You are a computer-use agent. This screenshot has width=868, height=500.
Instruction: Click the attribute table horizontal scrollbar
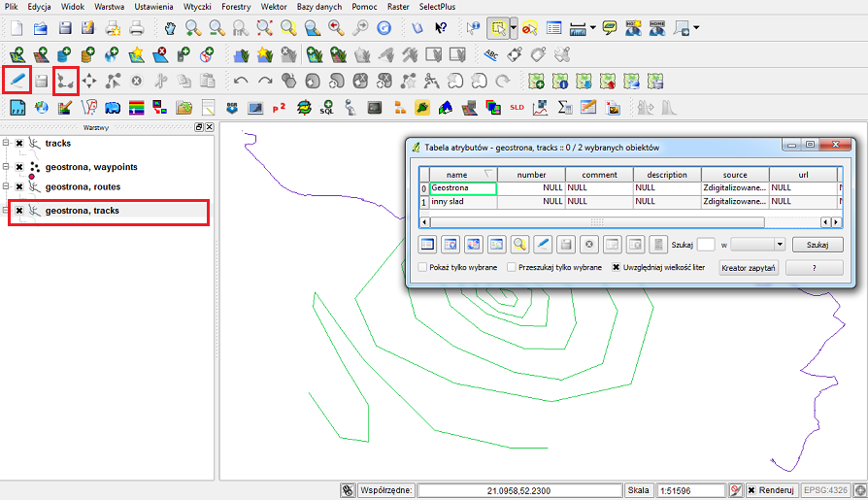pyautogui.click(x=597, y=222)
